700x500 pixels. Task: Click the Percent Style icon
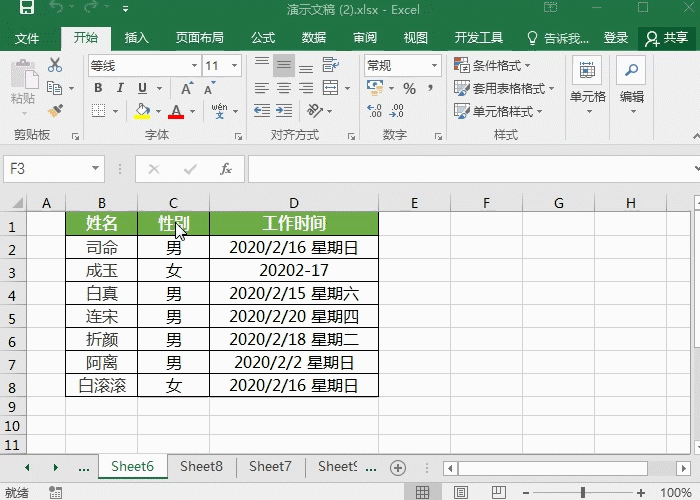pos(409,88)
